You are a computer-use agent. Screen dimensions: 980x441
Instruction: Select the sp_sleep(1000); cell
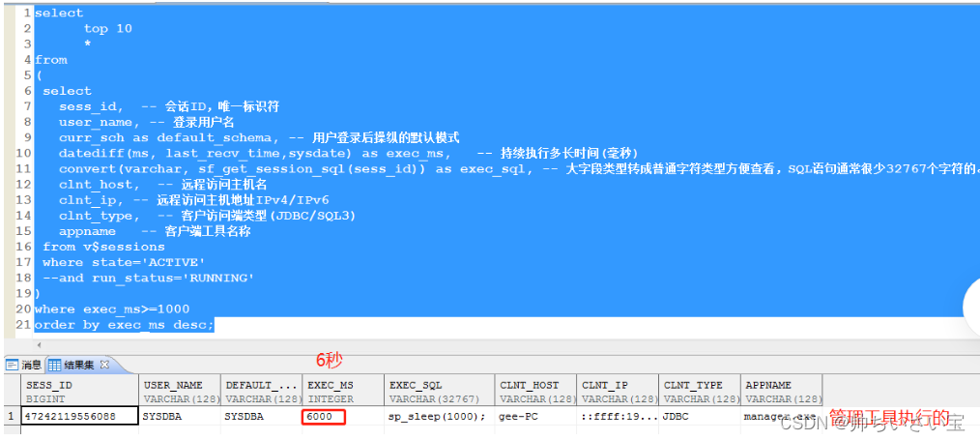click(x=441, y=417)
